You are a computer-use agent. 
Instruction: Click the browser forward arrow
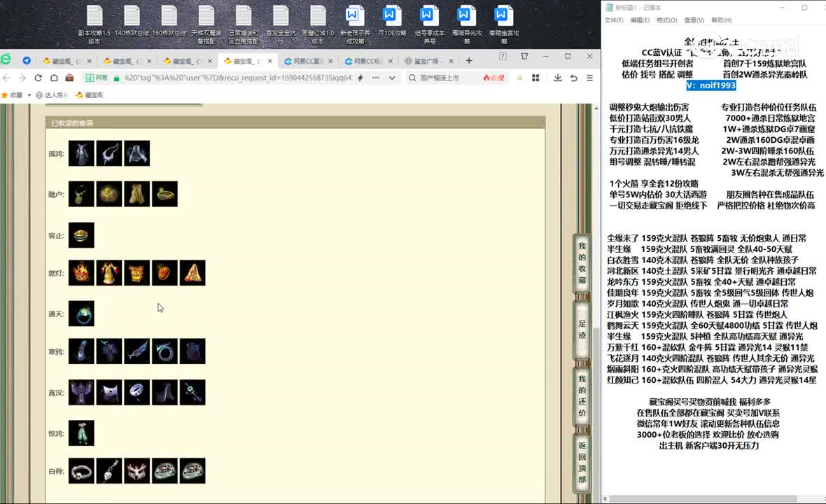[x=22, y=78]
